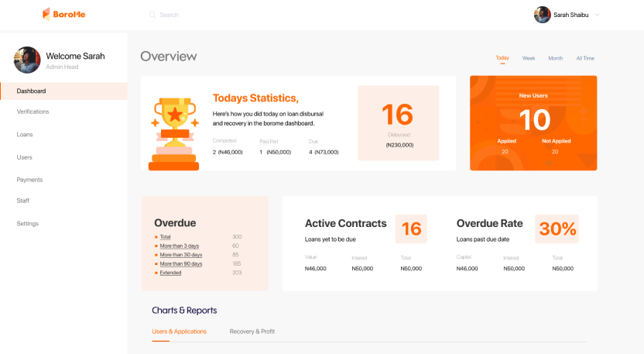Open Settings from the sidebar
This screenshot has width=644, height=354.
(27, 224)
